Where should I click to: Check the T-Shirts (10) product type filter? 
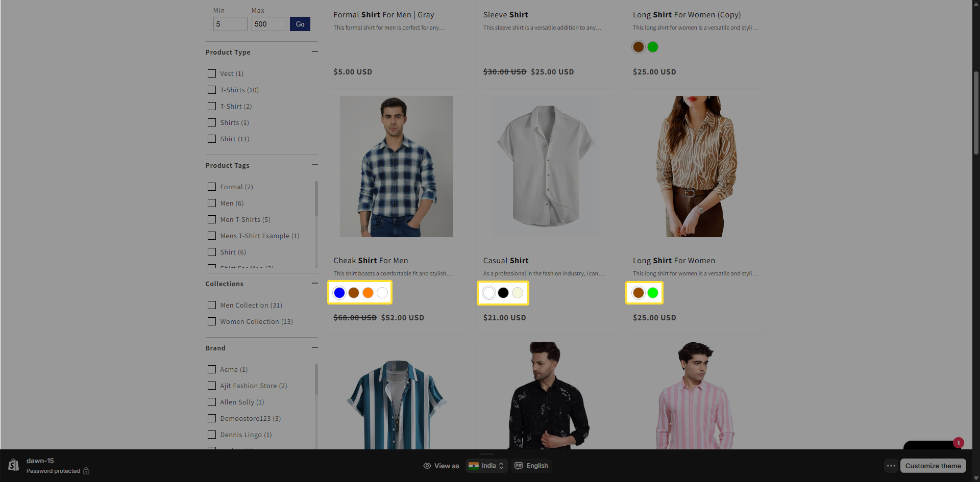212,90
